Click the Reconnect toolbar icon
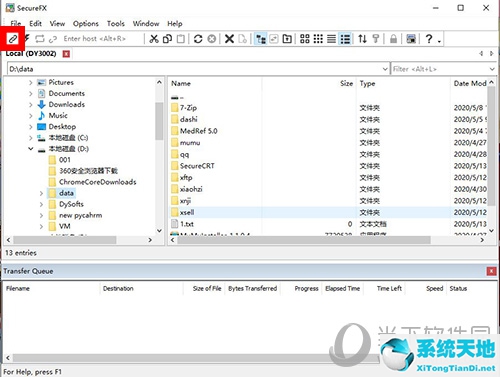The height and width of the screenshot is (377, 500). point(40,39)
